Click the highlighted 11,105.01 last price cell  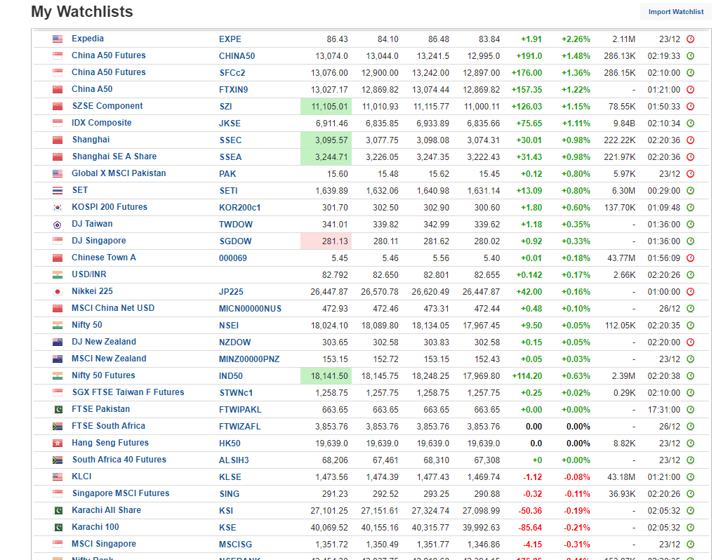(326, 106)
